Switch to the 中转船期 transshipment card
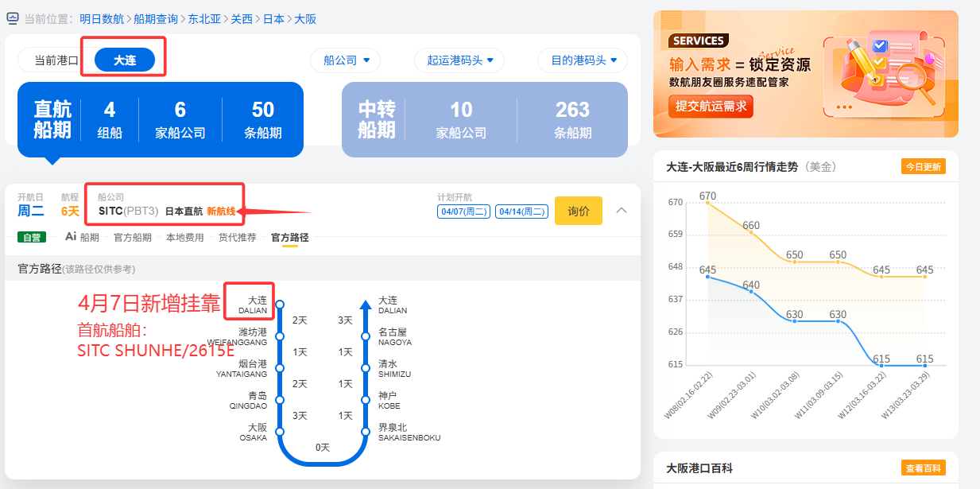 tap(484, 119)
